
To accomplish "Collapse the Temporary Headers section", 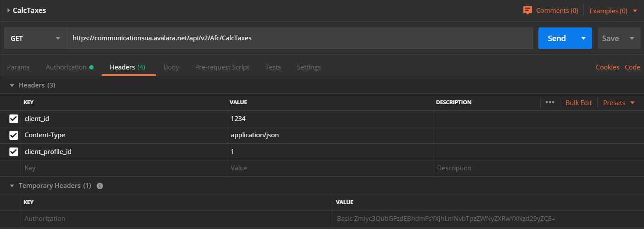I will 12,186.
